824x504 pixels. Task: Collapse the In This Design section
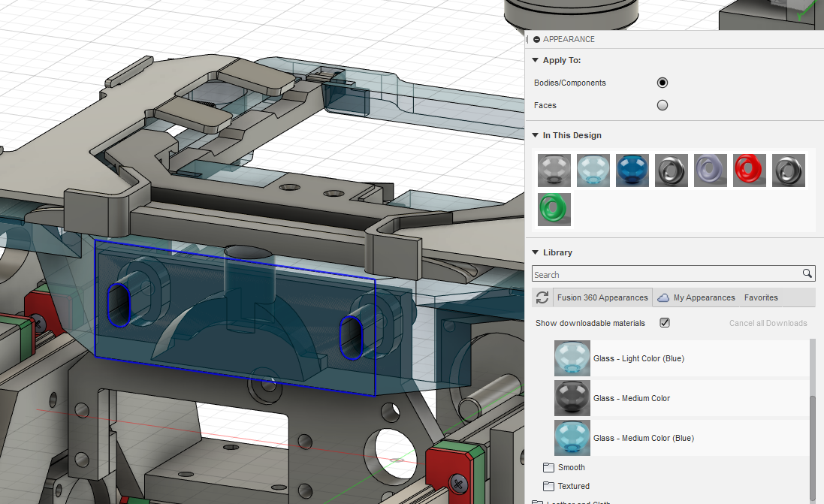click(x=535, y=135)
